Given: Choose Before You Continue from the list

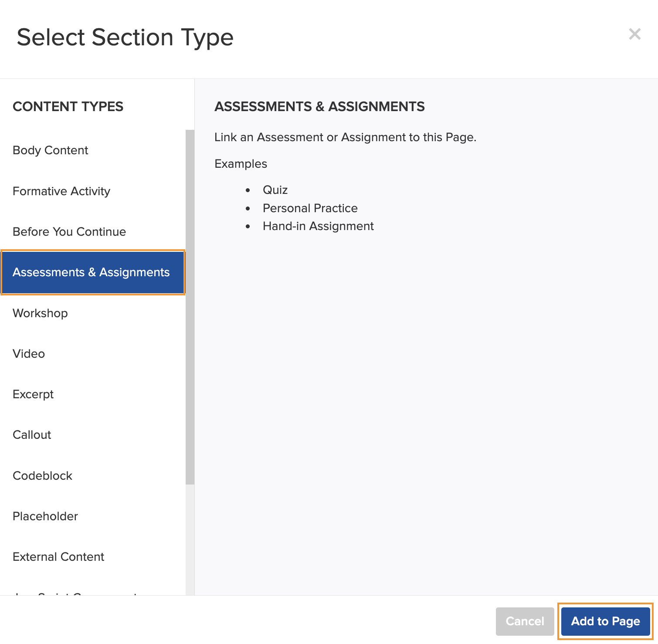Looking at the screenshot, I should [x=69, y=231].
